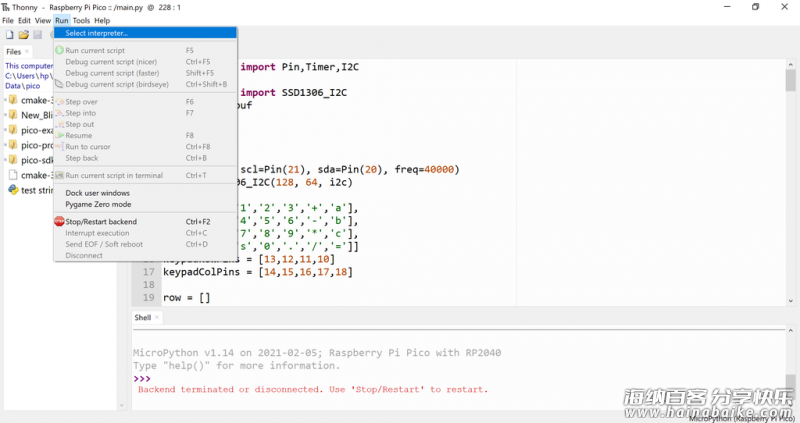Click the pico-sdk folder icon
The width and height of the screenshot is (800, 423).
(x=13, y=160)
